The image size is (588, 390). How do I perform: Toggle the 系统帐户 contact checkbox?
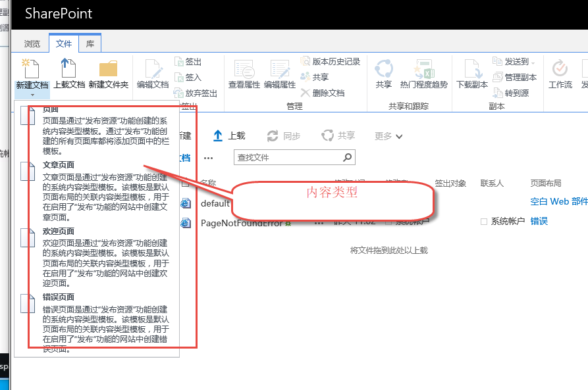pyautogui.click(x=484, y=222)
